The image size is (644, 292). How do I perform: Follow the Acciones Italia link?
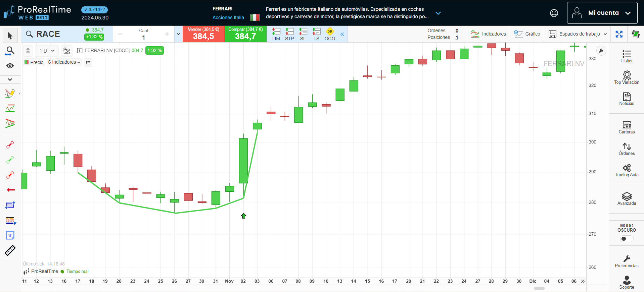[x=228, y=17]
